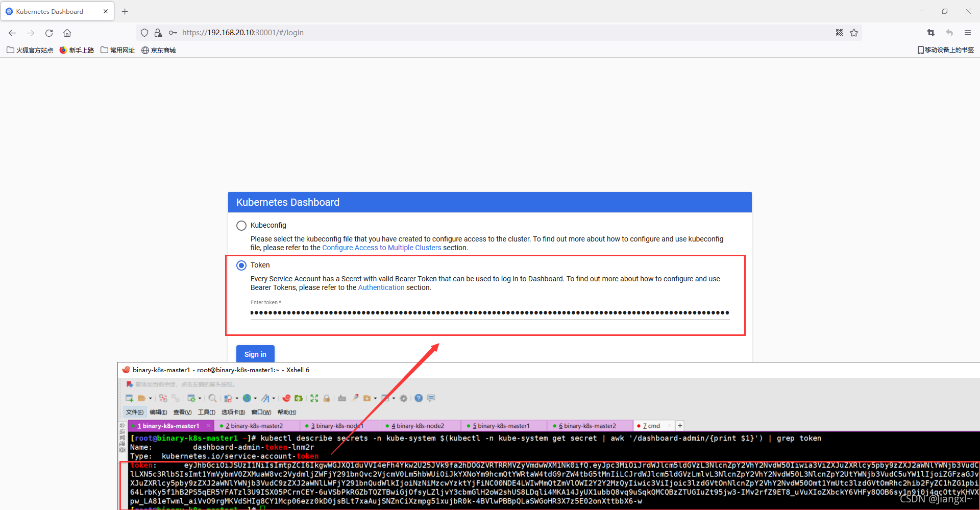Open a new Firefox tab
Screen dimensions: 980x510
[125, 11]
